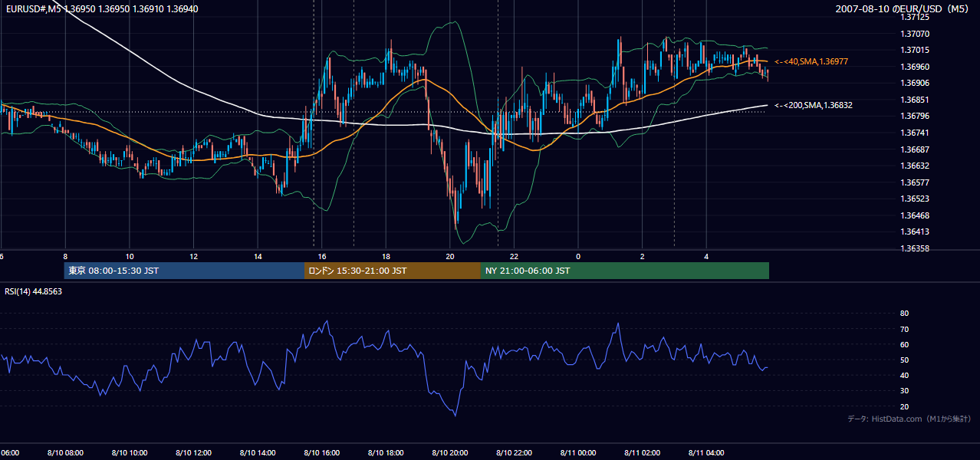Click price axis label 1.37125
Image resolution: width=980 pixels, height=460 pixels.
[915, 17]
